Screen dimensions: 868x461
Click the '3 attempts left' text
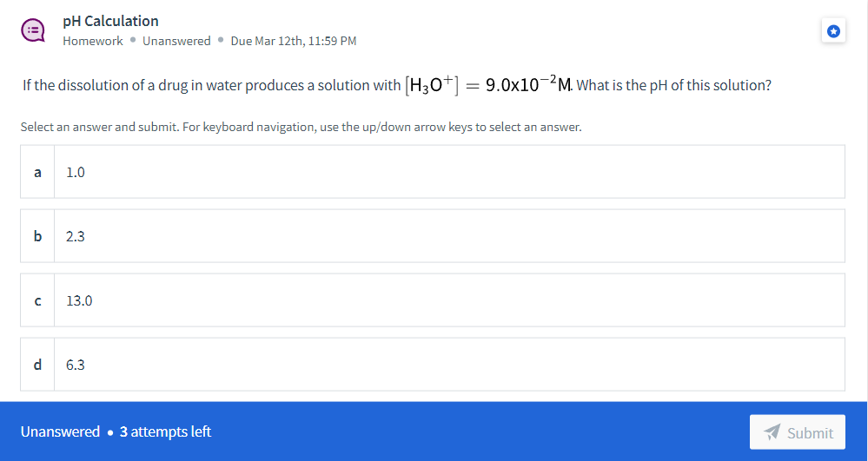[165, 431]
